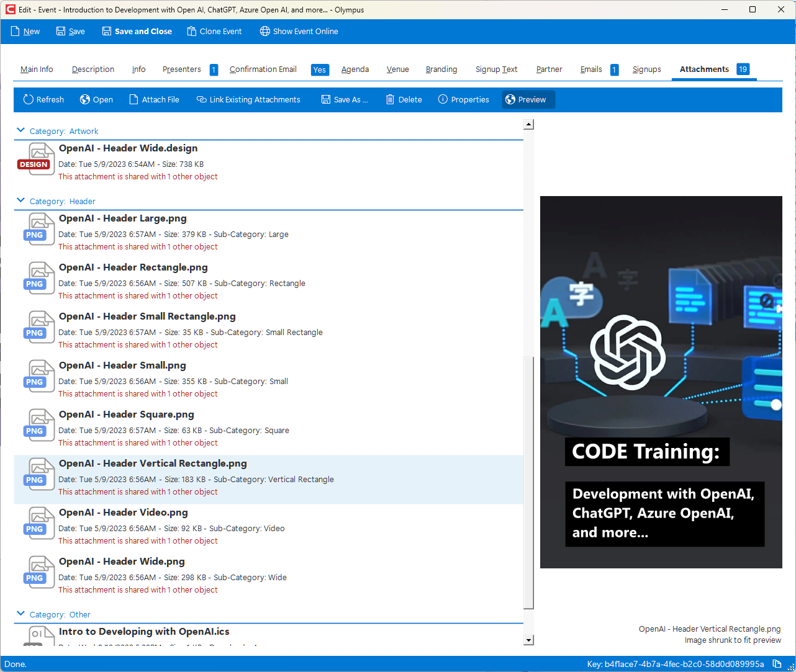Click the attachment list scrollbar thumb
Image resolution: width=796 pixels, height=672 pixels.
[528, 483]
